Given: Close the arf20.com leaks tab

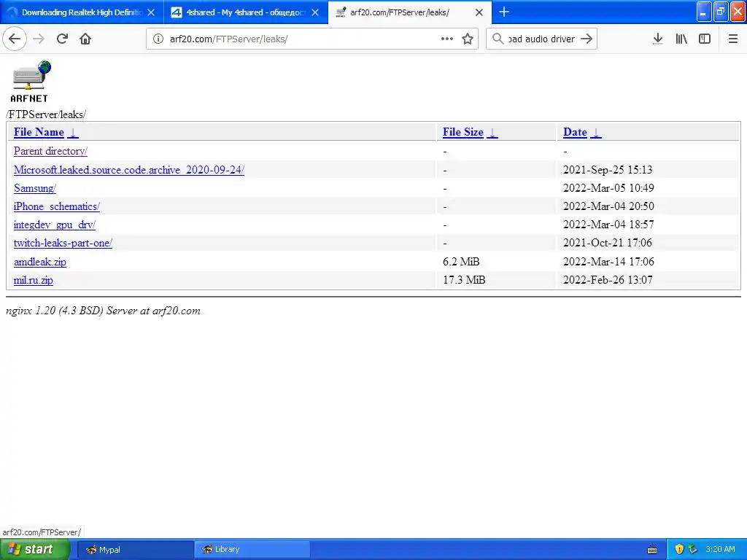Looking at the screenshot, I should tap(479, 12).
